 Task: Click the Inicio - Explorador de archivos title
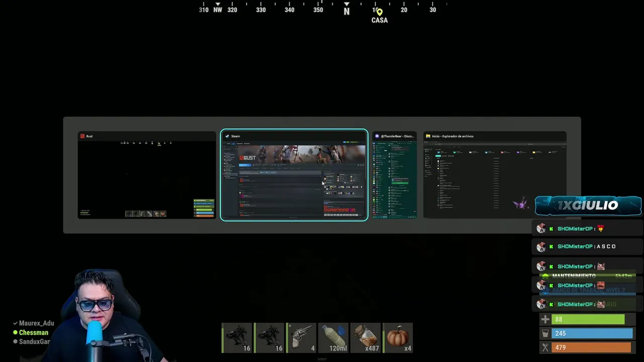pos(452,136)
